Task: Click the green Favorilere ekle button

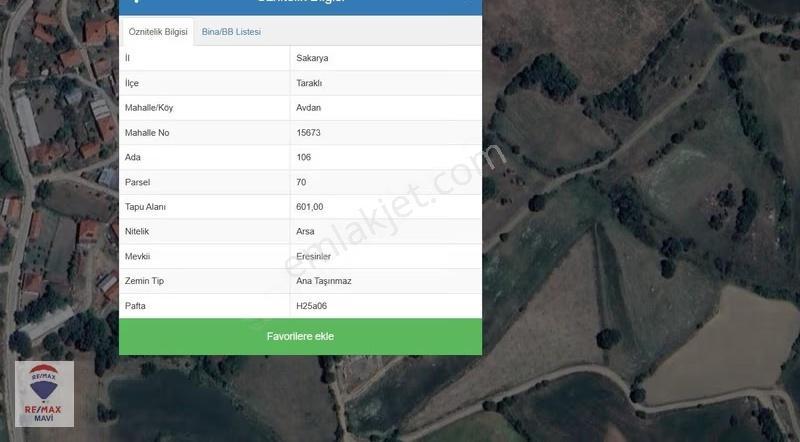Action: click(x=300, y=337)
